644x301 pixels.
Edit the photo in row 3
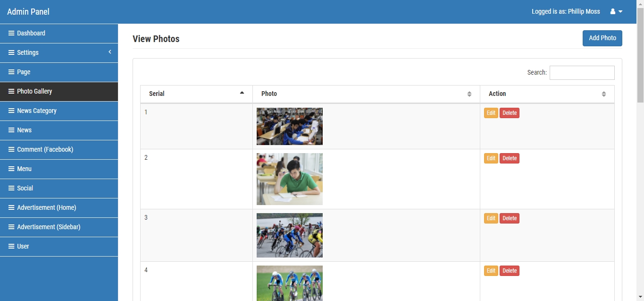(491, 218)
